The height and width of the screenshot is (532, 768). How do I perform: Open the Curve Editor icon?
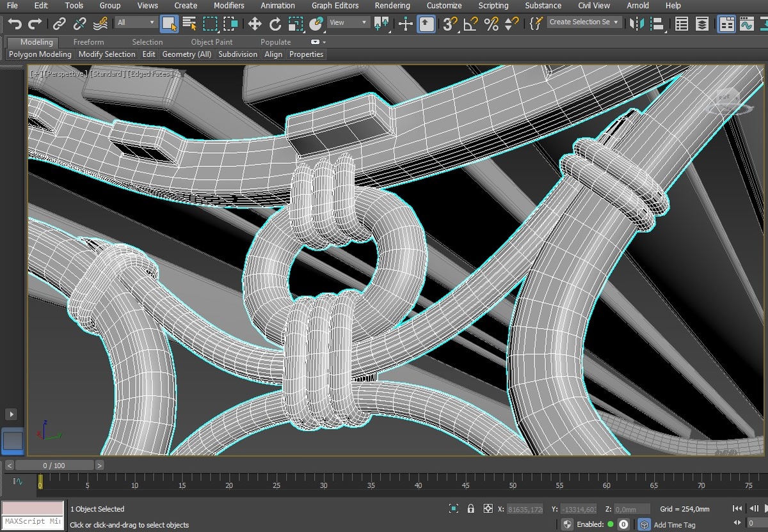point(746,24)
